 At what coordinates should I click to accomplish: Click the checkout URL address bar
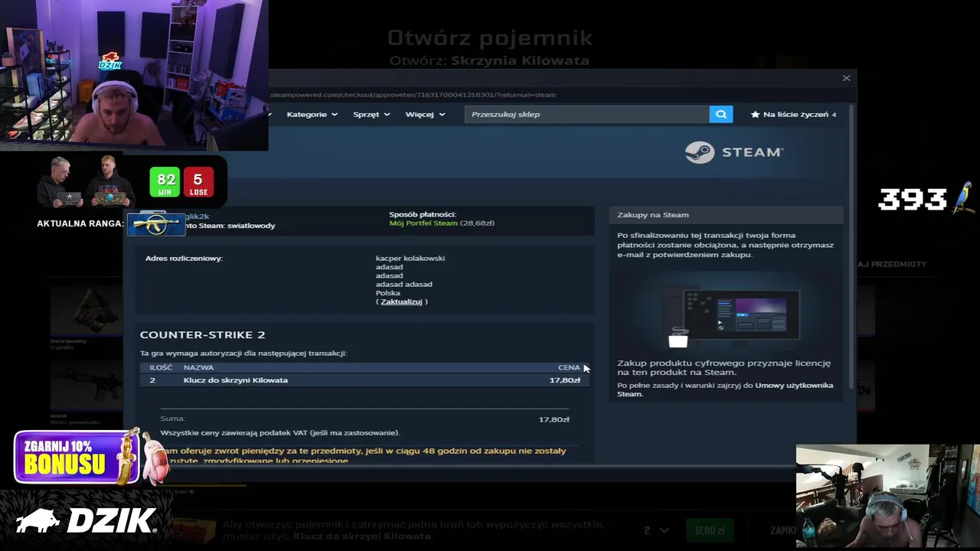pyautogui.click(x=413, y=95)
